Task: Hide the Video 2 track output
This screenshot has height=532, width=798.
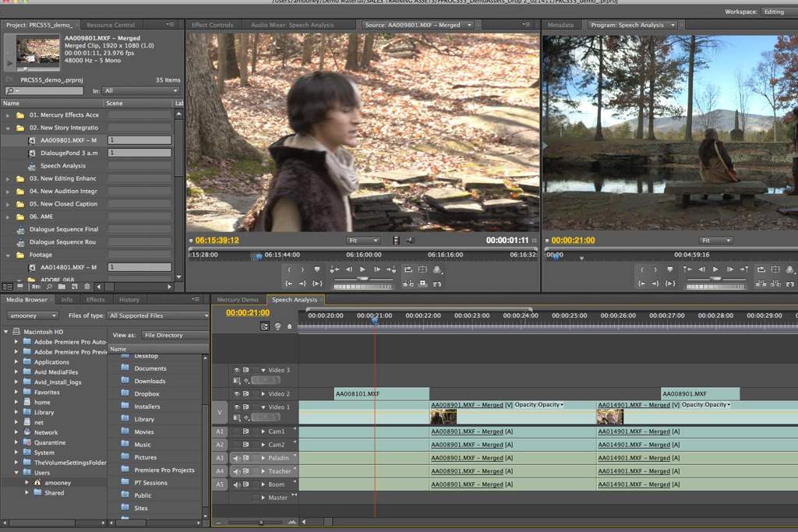Action: [237, 393]
